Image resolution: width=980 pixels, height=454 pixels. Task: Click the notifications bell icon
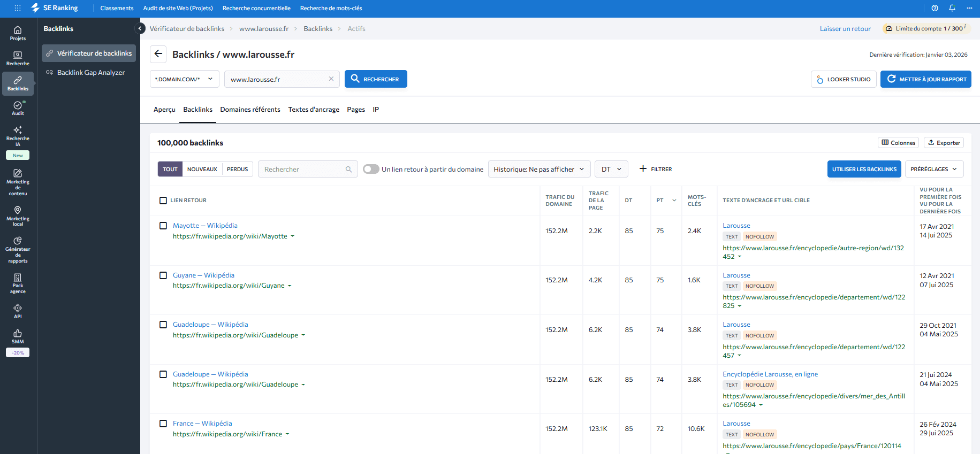[x=952, y=8]
